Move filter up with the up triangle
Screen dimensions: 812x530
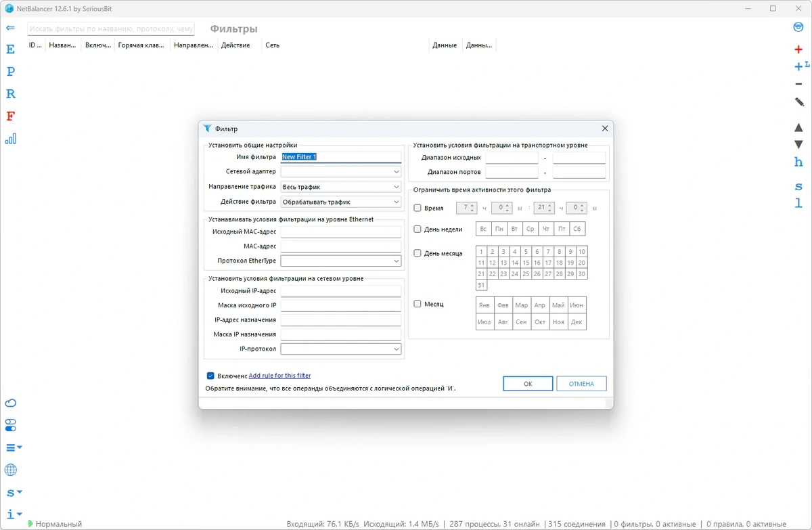pyautogui.click(x=798, y=128)
